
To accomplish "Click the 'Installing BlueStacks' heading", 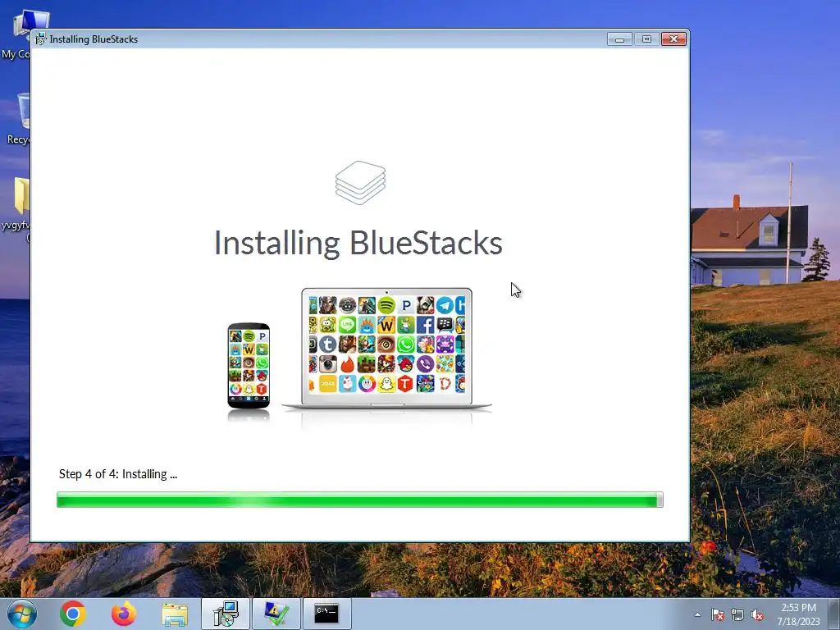I will pos(358,243).
